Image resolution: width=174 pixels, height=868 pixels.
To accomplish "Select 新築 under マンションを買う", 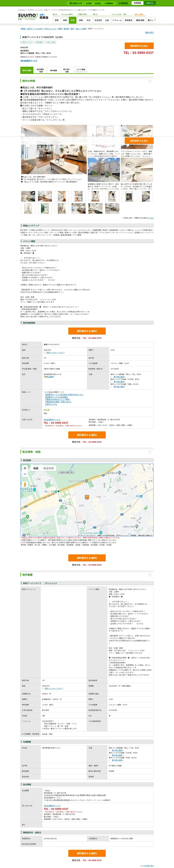I will pyautogui.click(x=65, y=20).
